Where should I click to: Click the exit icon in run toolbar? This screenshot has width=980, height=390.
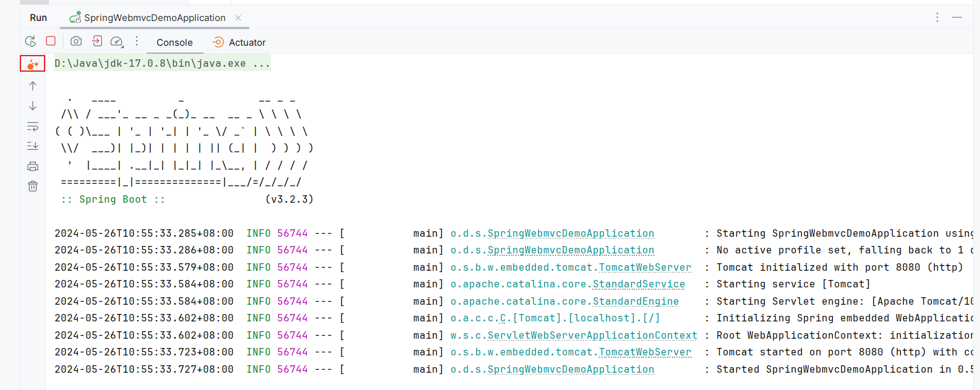click(x=97, y=41)
